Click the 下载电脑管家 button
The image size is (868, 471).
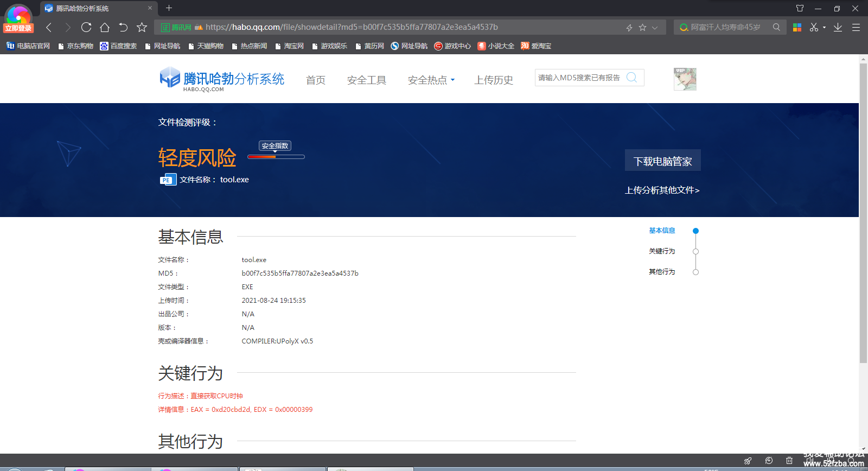pos(662,161)
